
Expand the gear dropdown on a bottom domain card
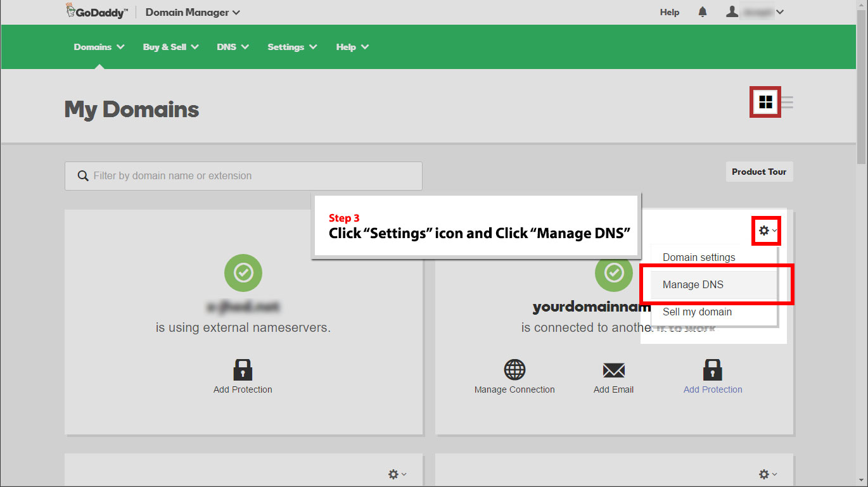[x=393, y=474]
